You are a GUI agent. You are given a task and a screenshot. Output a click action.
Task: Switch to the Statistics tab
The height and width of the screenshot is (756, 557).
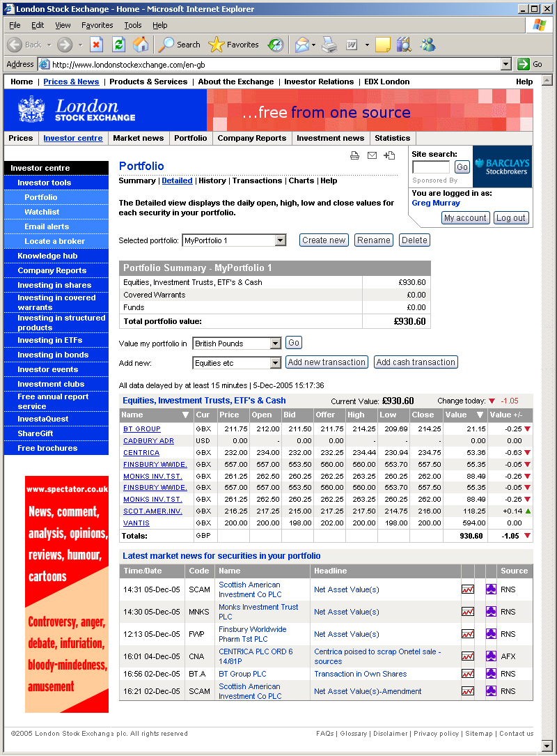392,138
